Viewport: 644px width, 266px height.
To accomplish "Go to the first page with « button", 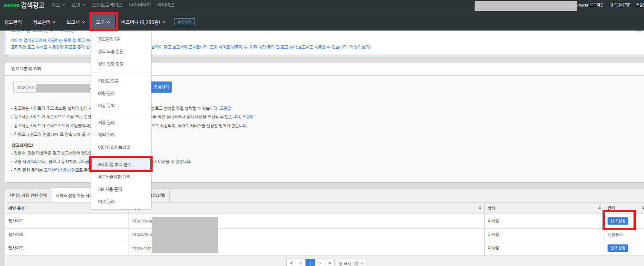I will pyautogui.click(x=291, y=263).
